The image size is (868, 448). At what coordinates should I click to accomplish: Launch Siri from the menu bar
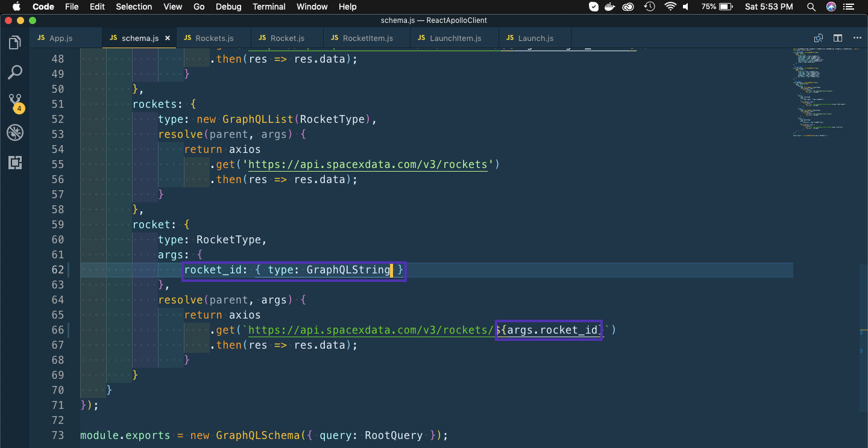[831, 7]
